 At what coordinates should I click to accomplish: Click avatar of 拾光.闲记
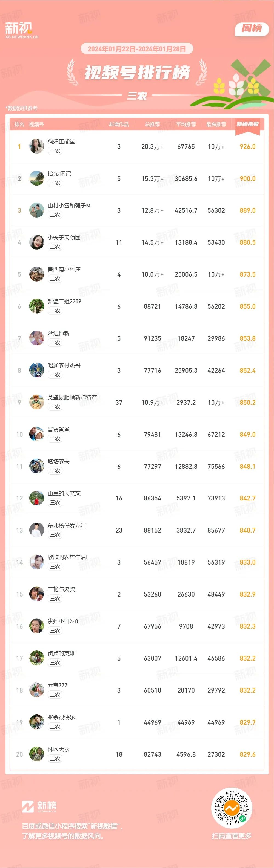pos(36,178)
